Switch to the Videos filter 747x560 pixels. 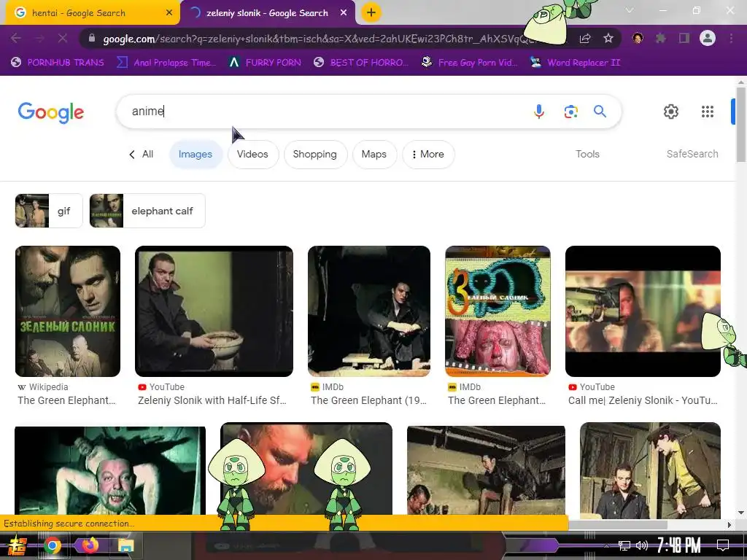coord(252,155)
